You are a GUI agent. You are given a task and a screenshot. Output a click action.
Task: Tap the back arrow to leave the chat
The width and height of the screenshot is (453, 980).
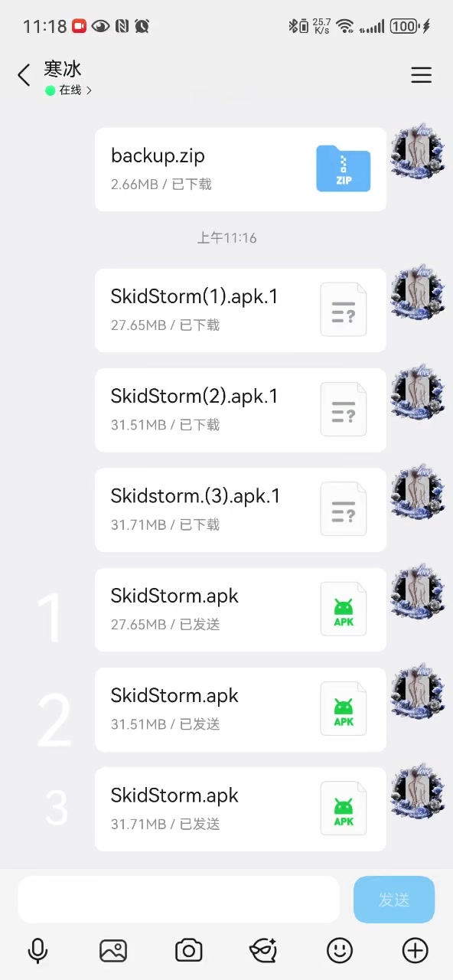[24, 75]
